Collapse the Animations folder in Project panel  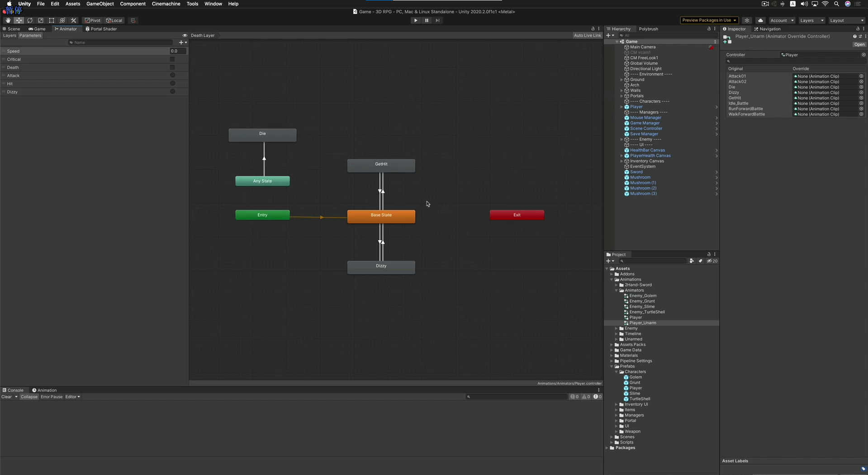612,279
